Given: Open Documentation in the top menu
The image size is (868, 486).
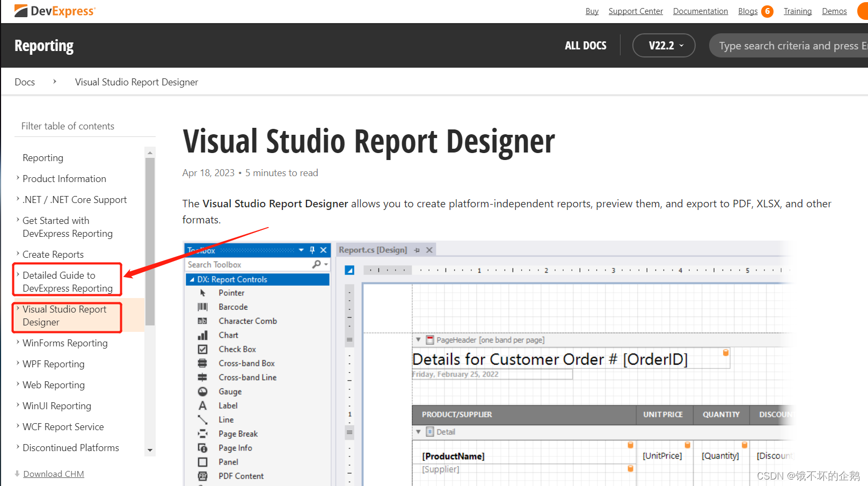Looking at the screenshot, I should pyautogui.click(x=701, y=11).
